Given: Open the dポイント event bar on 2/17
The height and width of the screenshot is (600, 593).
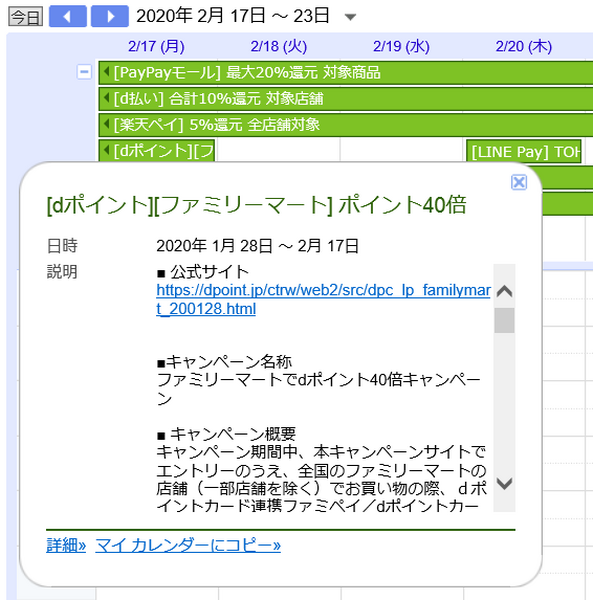Looking at the screenshot, I should point(157,150).
